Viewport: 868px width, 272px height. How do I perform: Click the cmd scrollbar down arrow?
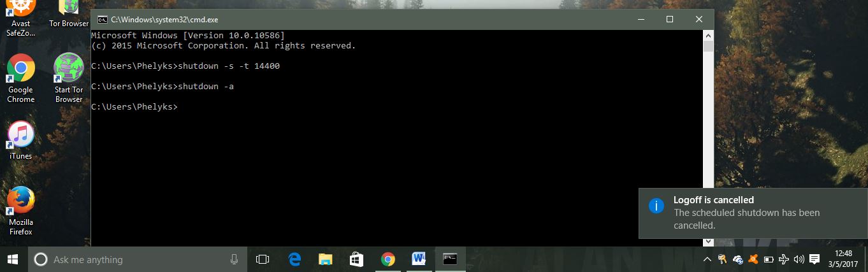[708, 241]
